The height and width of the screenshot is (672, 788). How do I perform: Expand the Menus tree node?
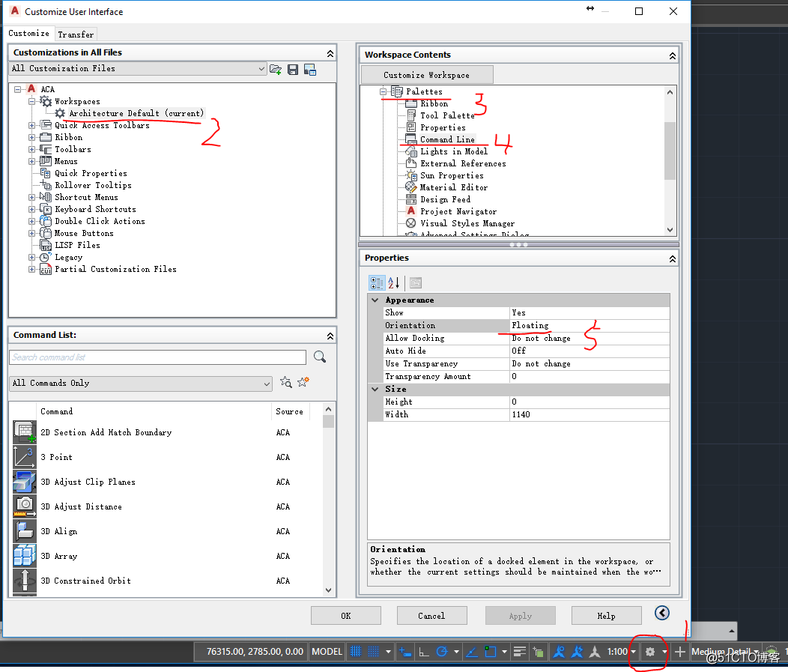pos(31,161)
